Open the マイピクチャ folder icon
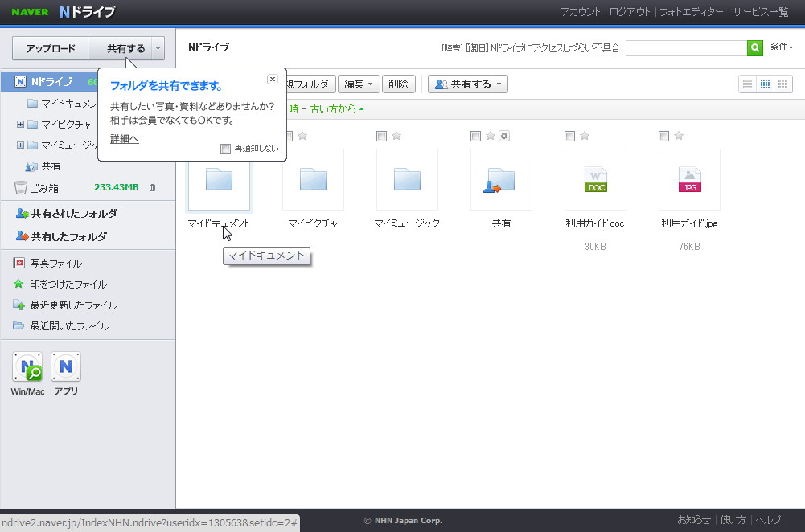 pyautogui.click(x=313, y=179)
